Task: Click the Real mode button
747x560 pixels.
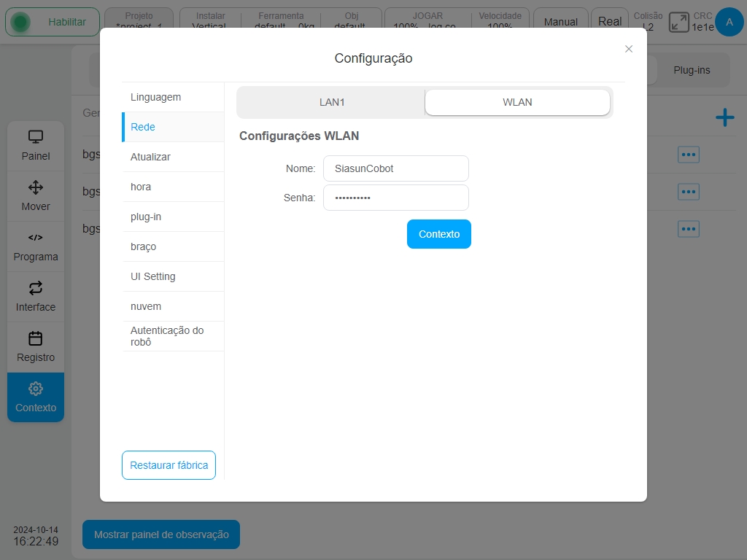Action: pos(610,22)
